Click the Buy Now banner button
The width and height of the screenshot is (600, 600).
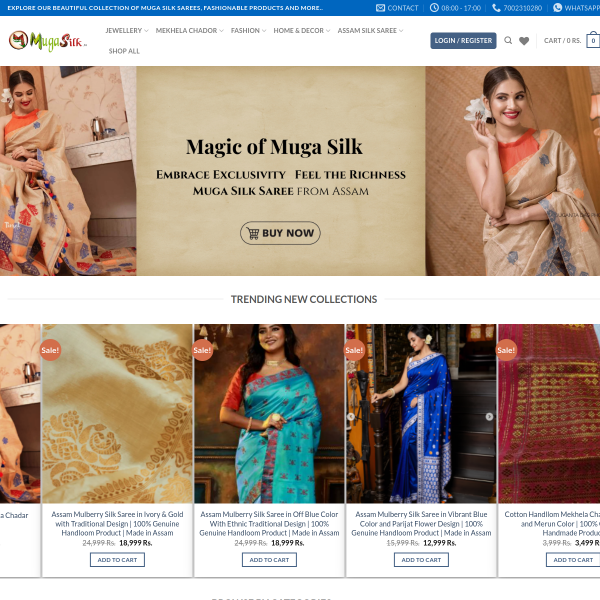tap(280, 233)
